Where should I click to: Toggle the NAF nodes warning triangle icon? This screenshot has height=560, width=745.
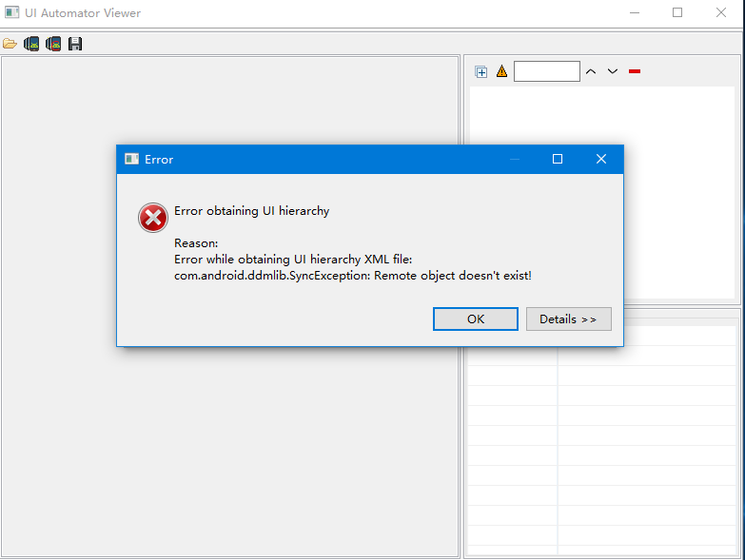(501, 71)
